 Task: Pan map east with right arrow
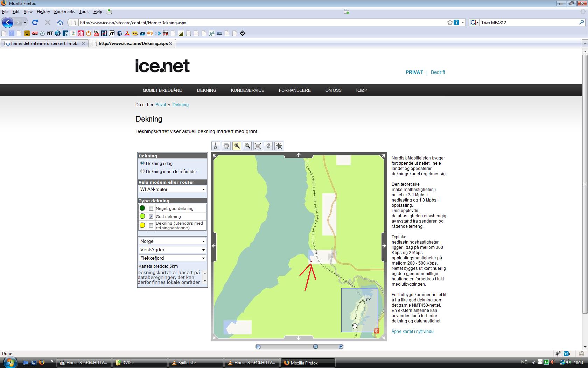[384, 246]
